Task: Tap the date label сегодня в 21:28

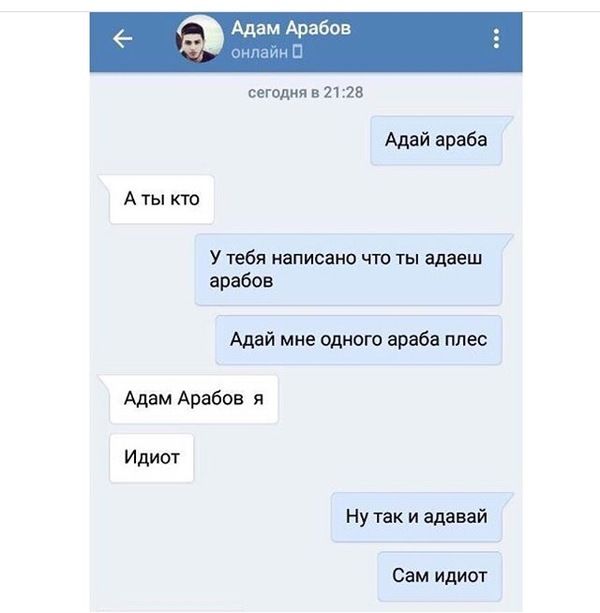Action: coord(306,93)
